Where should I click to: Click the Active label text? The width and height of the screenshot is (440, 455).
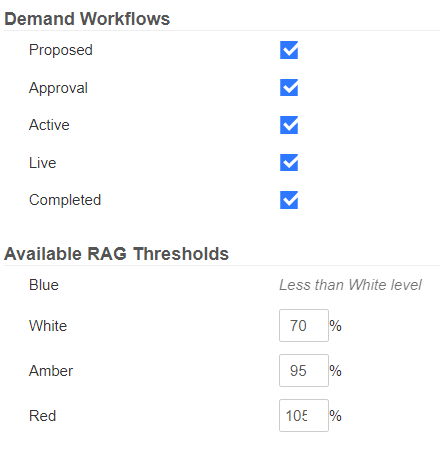tap(49, 125)
